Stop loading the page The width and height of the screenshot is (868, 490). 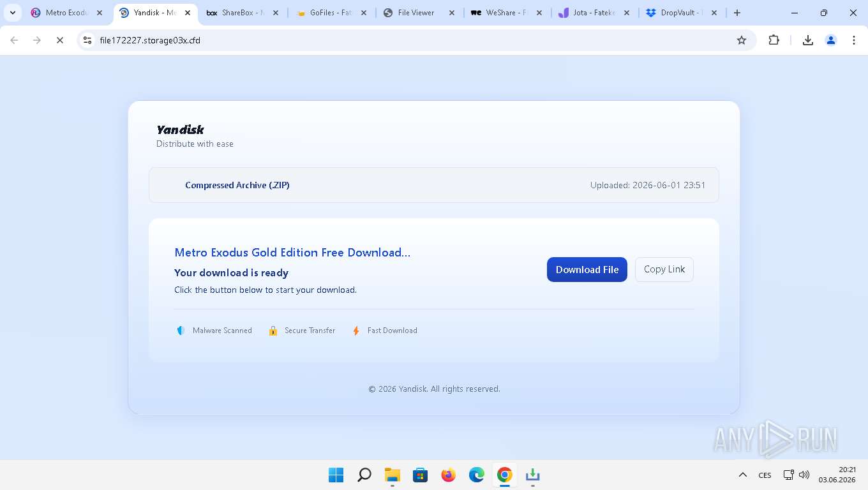(60, 40)
